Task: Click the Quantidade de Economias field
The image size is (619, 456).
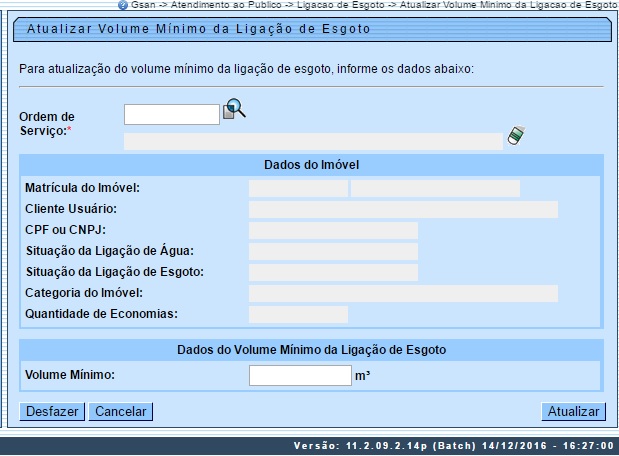Action: point(298,314)
